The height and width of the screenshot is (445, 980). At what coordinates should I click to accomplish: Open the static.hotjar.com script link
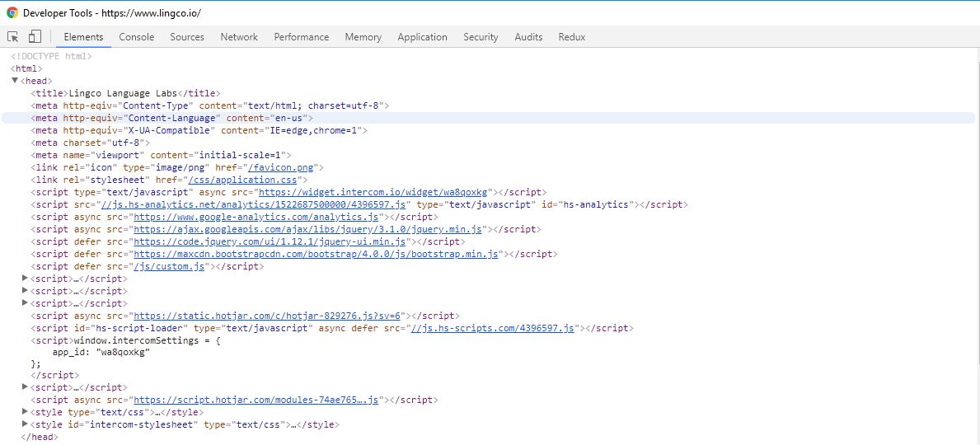(x=267, y=316)
